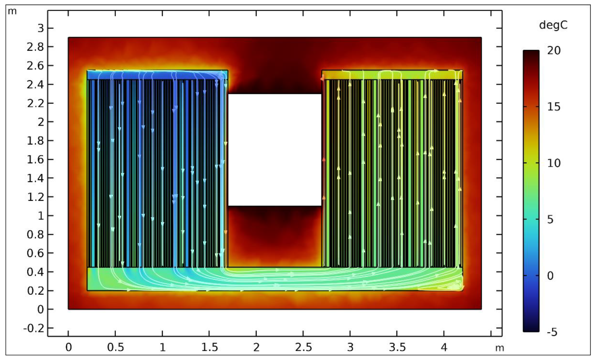The height and width of the screenshot is (364, 595).
Task: Click the m unit label at bottom-right
Action: (x=500, y=348)
